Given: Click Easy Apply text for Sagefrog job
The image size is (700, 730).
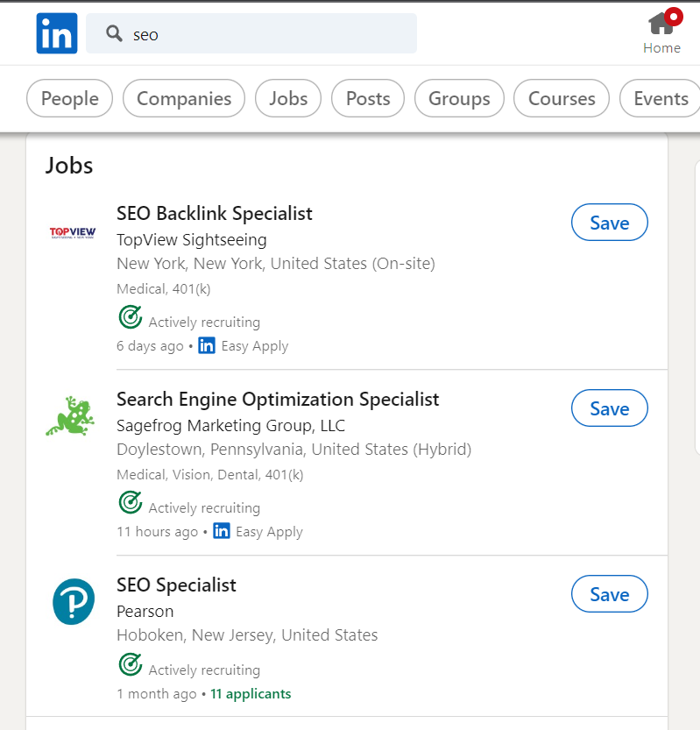Looking at the screenshot, I should 270,532.
